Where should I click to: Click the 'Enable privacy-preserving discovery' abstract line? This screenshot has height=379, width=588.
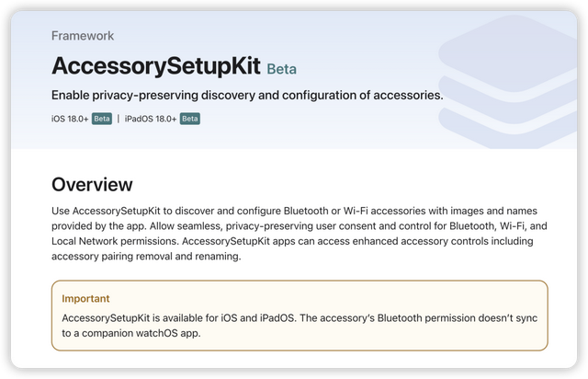[x=247, y=95]
